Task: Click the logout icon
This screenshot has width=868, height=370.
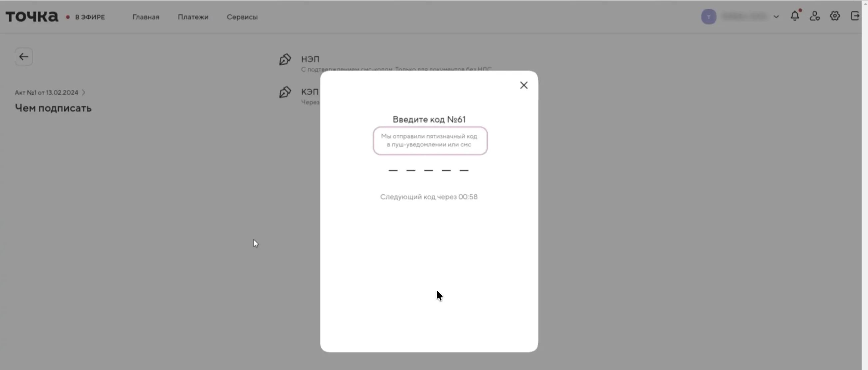Action: pos(855,16)
